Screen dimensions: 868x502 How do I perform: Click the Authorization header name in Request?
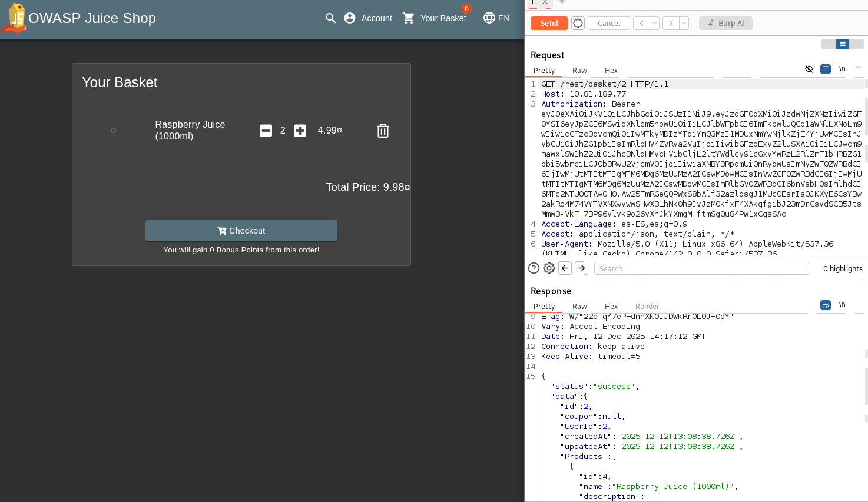572,104
